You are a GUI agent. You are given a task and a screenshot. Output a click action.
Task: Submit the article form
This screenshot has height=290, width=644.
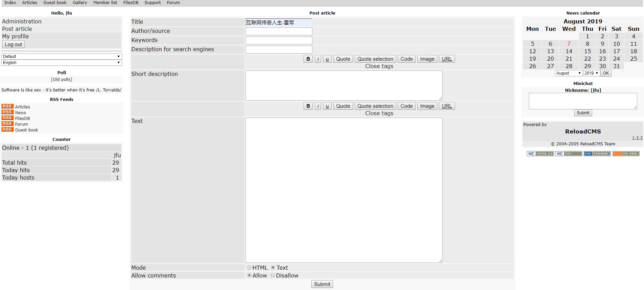click(322, 284)
